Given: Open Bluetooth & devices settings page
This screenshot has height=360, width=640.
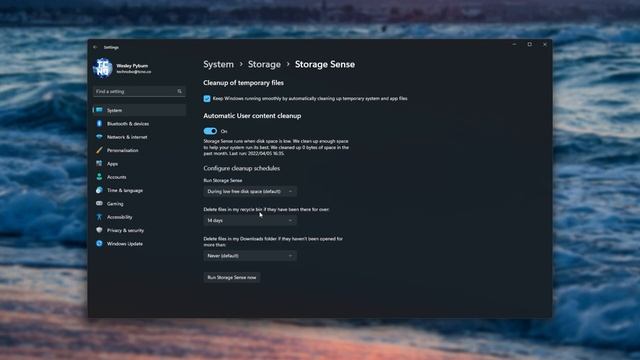Looking at the screenshot, I should pyautogui.click(x=139, y=124).
